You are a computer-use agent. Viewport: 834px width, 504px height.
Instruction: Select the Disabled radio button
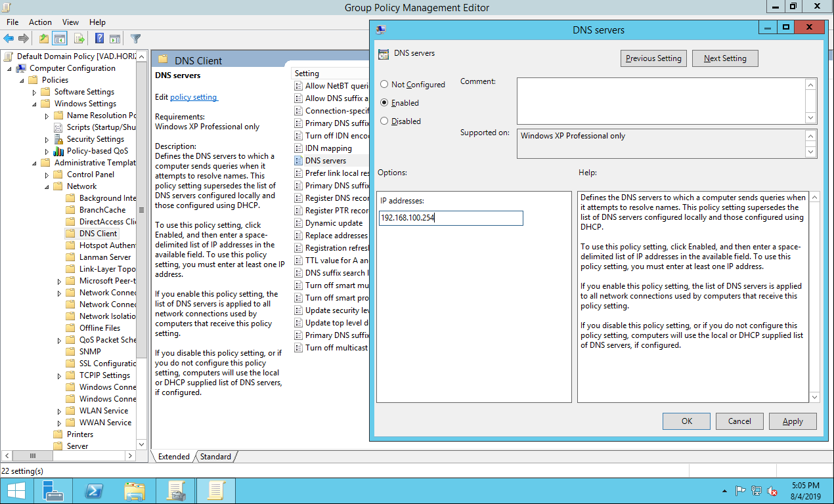pos(384,121)
